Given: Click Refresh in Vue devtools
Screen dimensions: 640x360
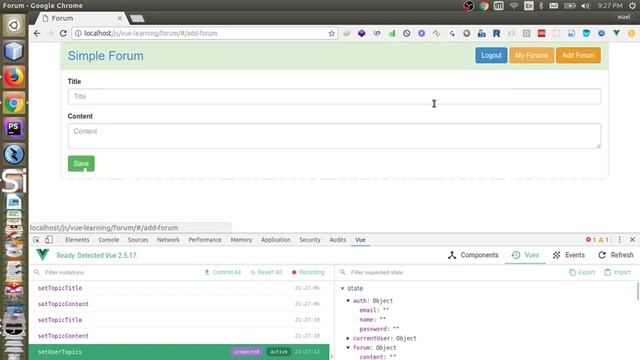Looking at the screenshot, I should pos(616,255).
